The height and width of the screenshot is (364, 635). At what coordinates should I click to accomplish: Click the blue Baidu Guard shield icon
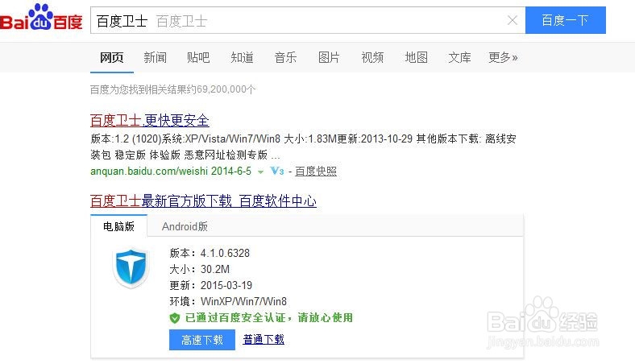click(131, 268)
